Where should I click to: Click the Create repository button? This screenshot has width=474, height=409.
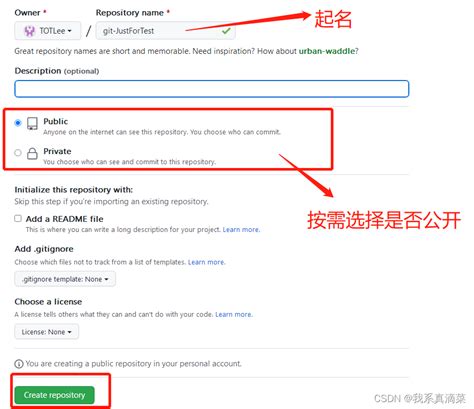pyautogui.click(x=54, y=395)
